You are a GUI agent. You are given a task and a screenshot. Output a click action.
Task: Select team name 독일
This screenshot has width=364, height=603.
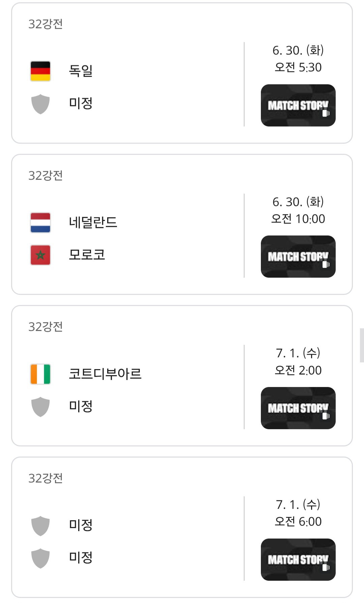tap(81, 71)
